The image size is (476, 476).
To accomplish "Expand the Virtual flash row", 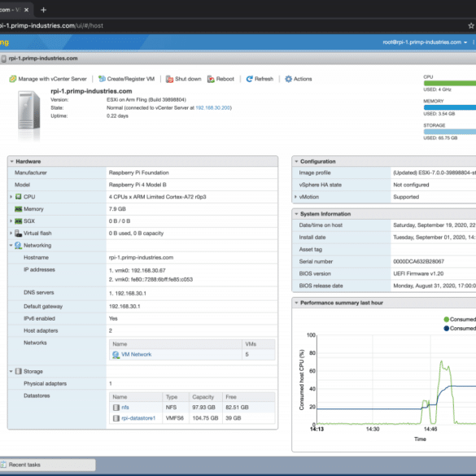I will (11, 234).
